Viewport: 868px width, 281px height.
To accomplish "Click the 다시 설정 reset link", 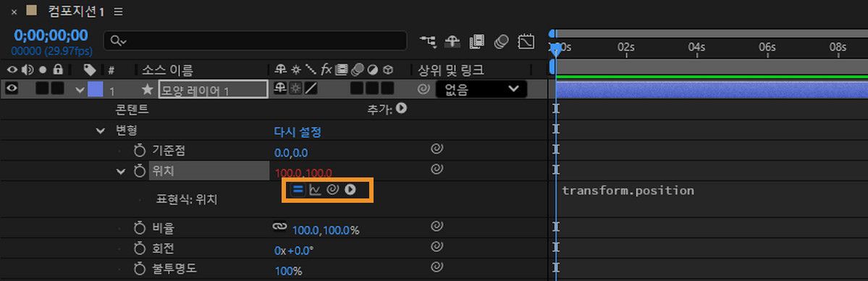I will click(298, 131).
